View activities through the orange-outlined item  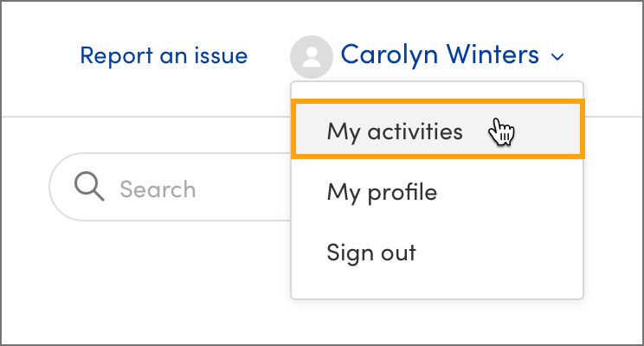438,129
